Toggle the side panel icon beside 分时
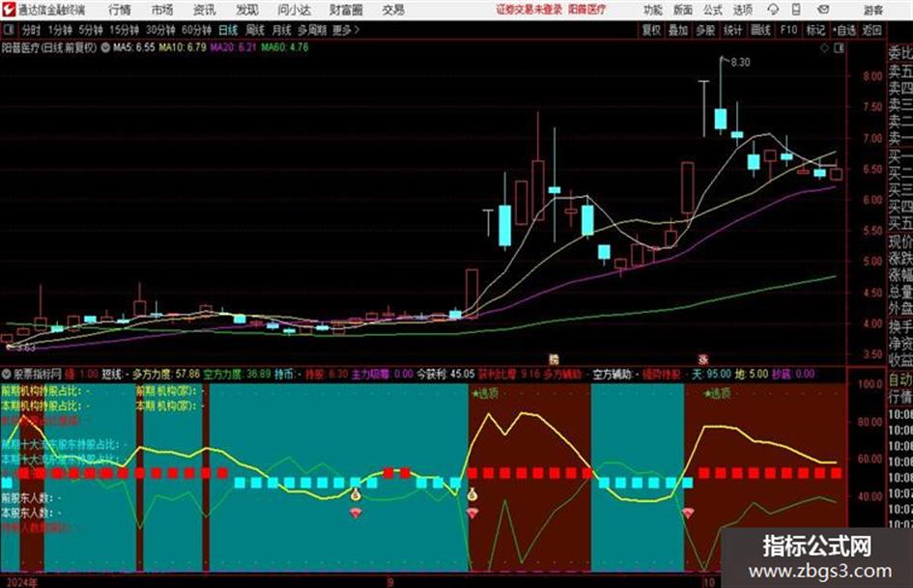 8,30
